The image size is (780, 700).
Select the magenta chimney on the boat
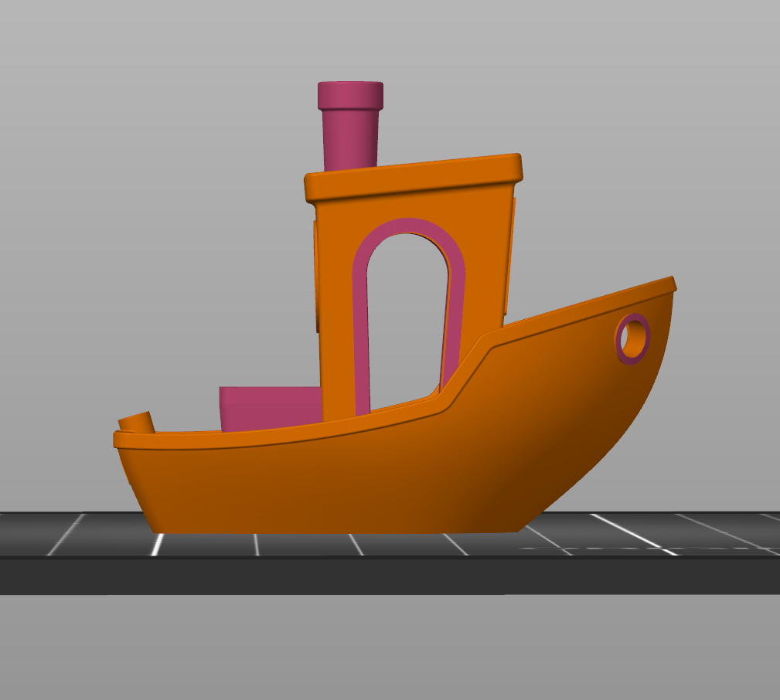click(x=350, y=127)
